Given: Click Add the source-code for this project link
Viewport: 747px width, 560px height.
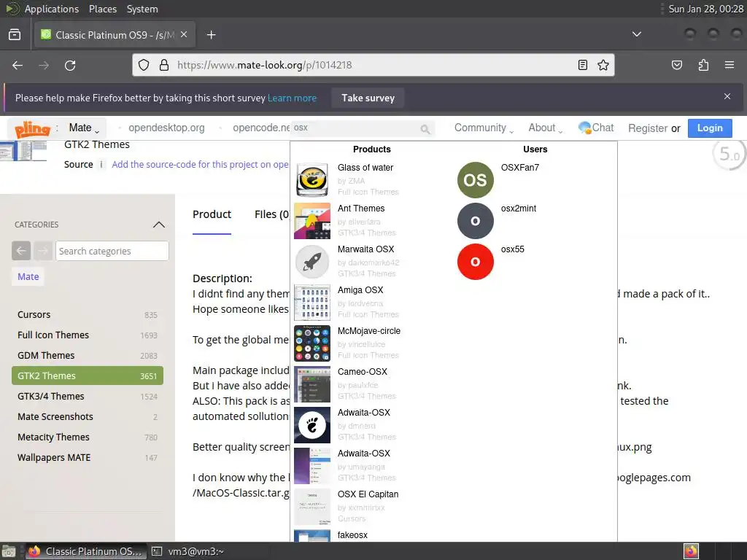Looking at the screenshot, I should point(200,164).
